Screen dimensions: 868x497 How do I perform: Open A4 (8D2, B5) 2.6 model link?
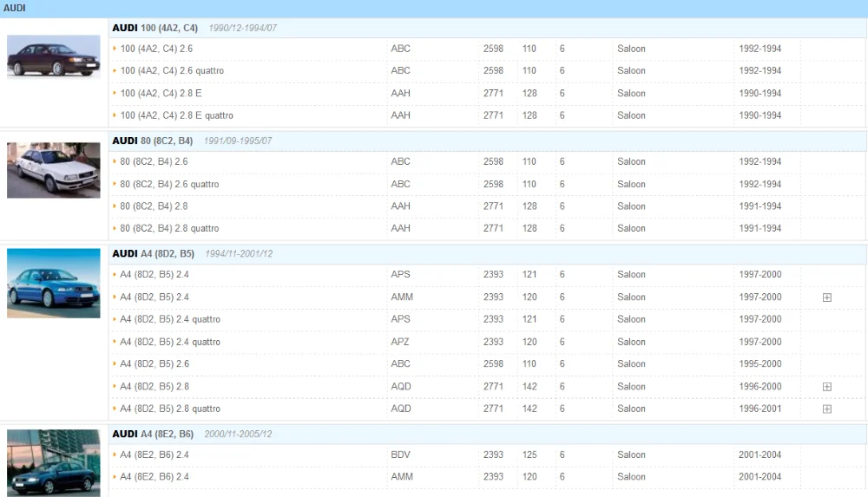click(x=155, y=363)
